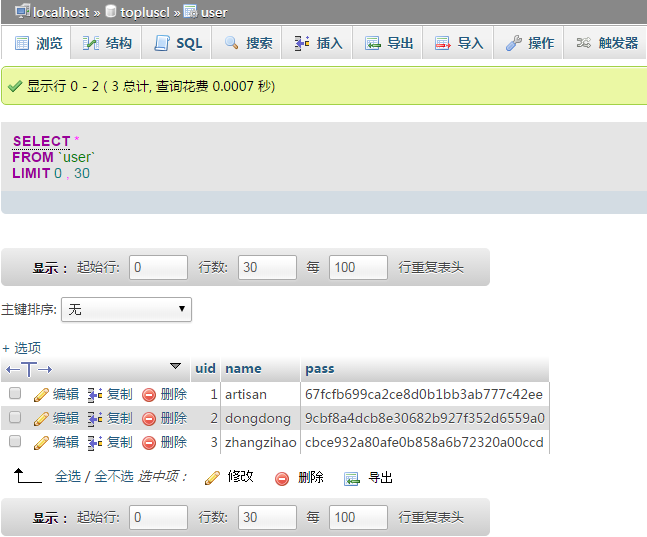
Task: Click the top start row input field
Action: (158, 268)
